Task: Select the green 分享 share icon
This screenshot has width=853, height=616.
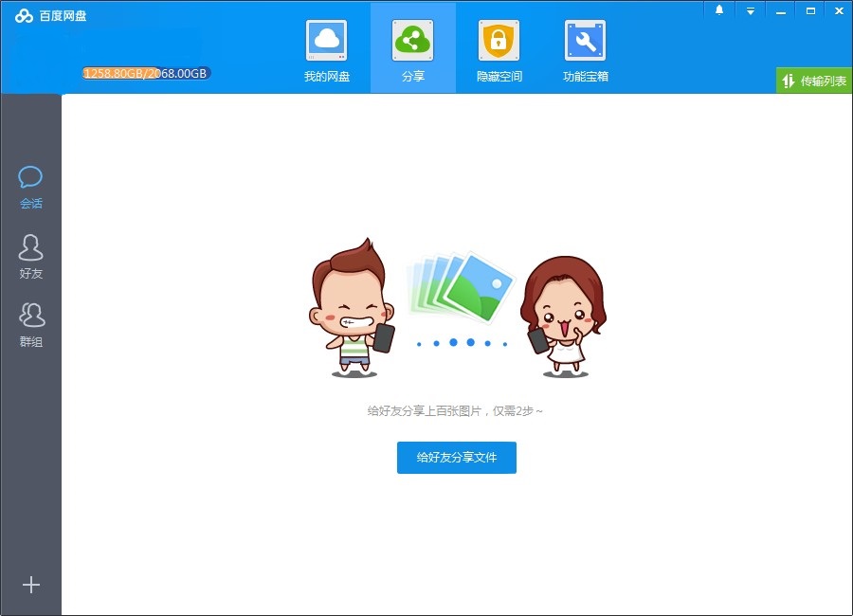Action: (412, 40)
